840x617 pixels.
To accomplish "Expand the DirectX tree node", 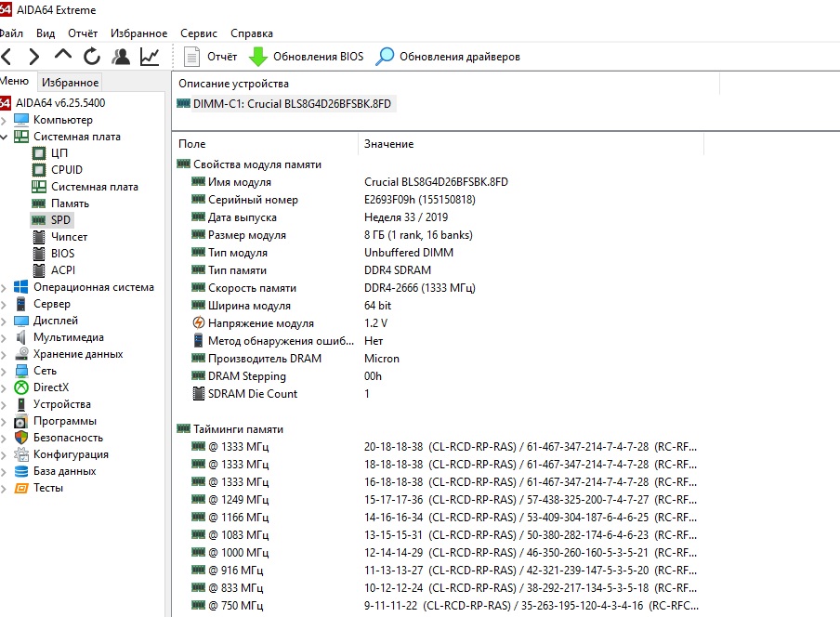I will click(4, 387).
